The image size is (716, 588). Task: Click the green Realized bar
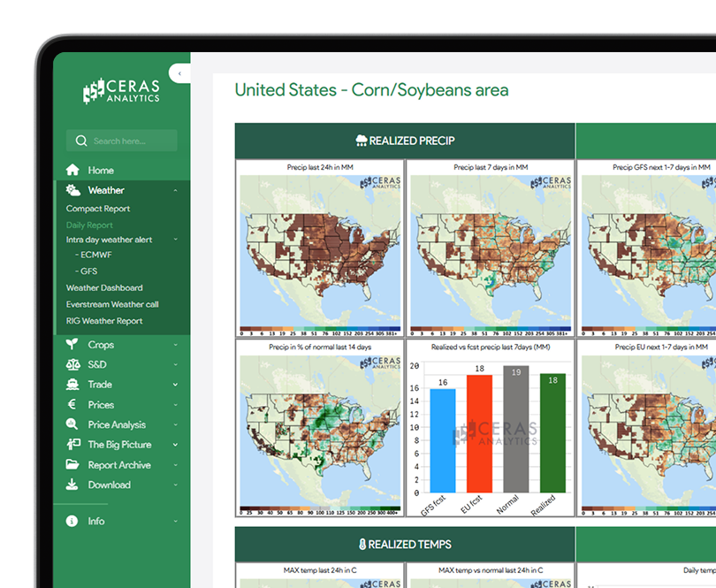pos(552,432)
